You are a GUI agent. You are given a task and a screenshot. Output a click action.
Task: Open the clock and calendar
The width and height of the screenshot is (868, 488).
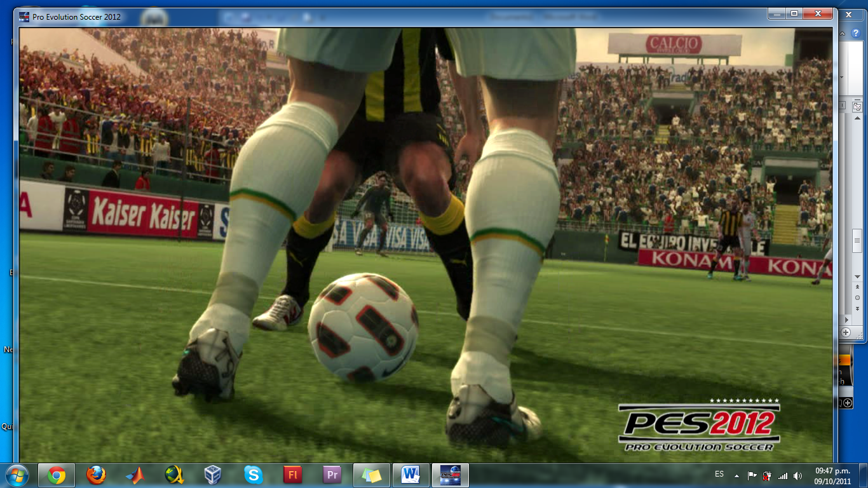pyautogui.click(x=833, y=475)
